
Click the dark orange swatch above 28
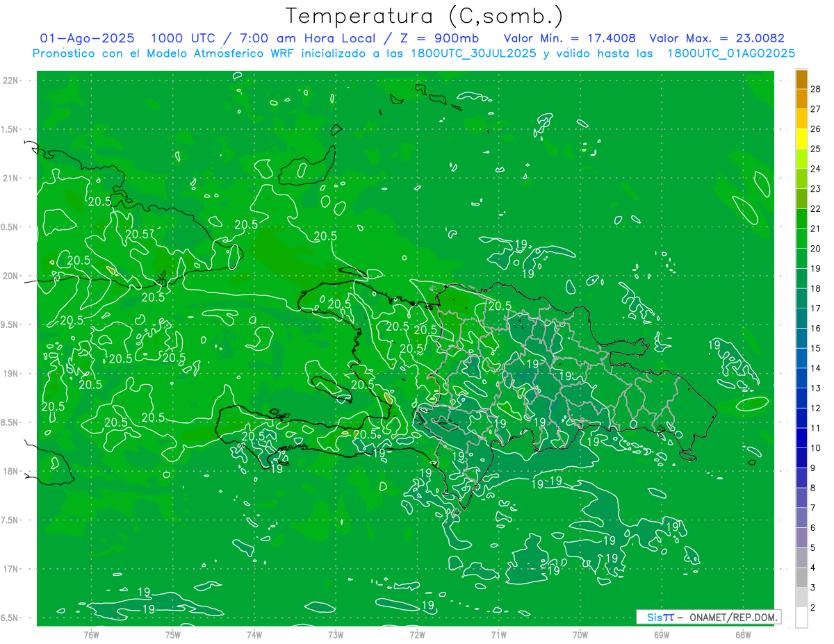(801, 79)
